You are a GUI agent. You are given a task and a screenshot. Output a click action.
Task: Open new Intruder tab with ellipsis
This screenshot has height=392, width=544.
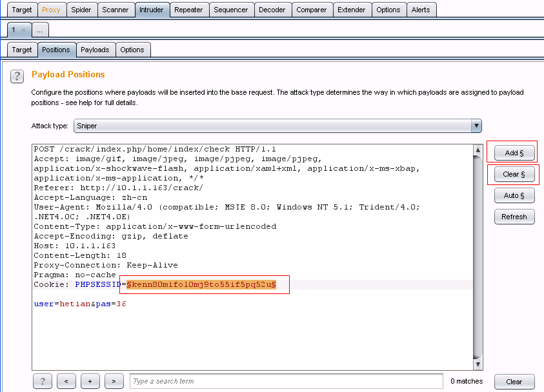pos(40,30)
